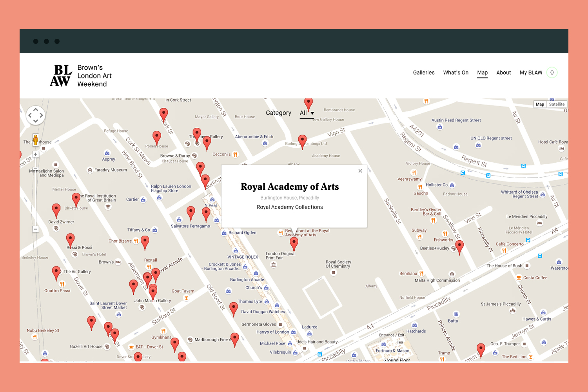Click the 'Harrys of London' label
Screen dimensions: 588x392
(x=273, y=332)
